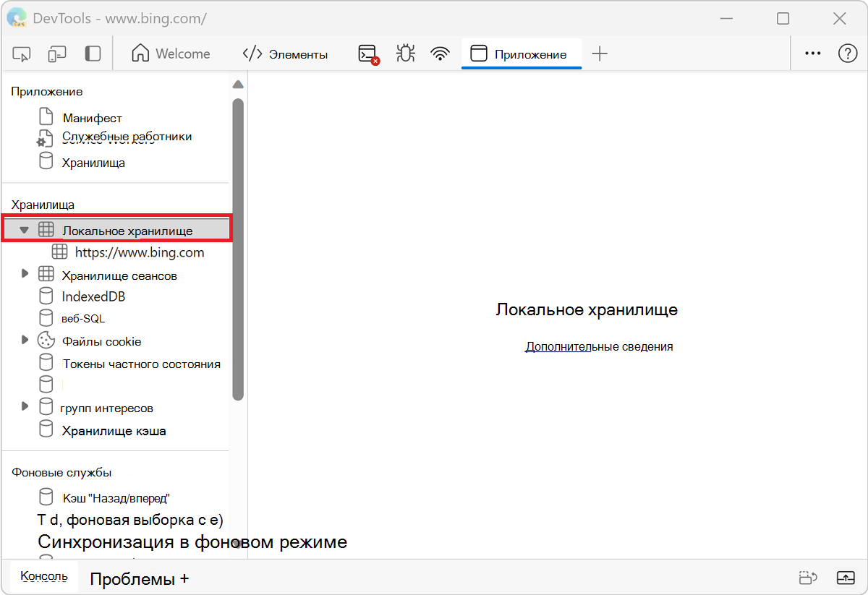Open the Customize DevTools menu (three dots)
This screenshot has height=595, width=868.
click(813, 53)
